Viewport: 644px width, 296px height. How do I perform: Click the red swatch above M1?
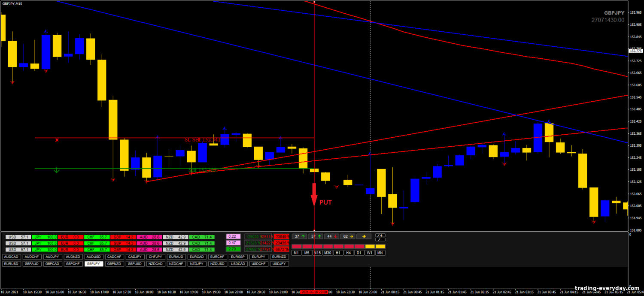pos(296,246)
